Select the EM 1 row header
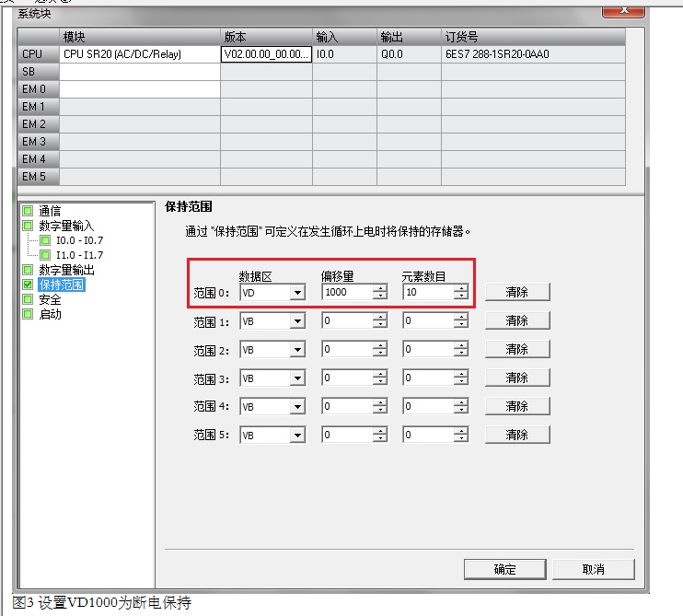Screen dimensions: 683x616 [39, 107]
